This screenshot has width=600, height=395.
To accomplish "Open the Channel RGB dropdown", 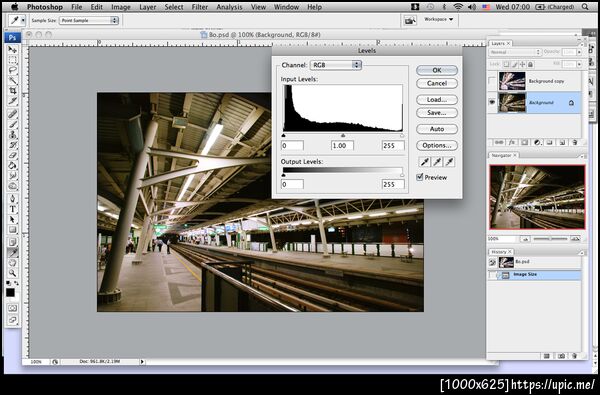I will pos(336,65).
